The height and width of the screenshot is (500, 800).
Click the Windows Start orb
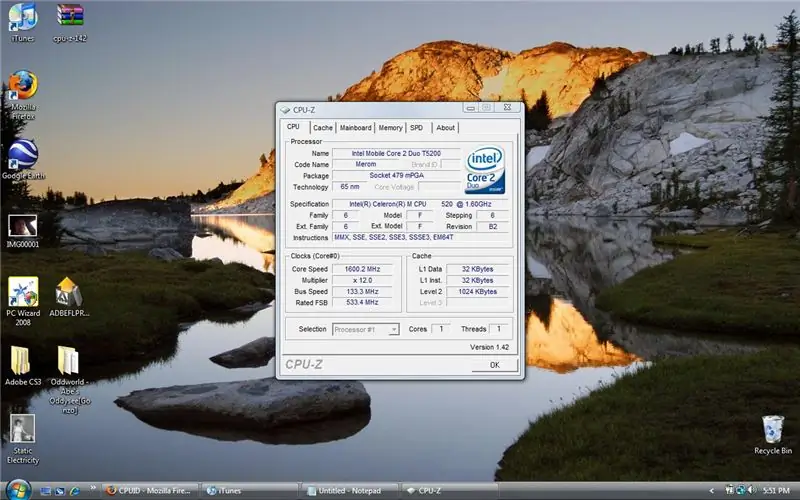click(x=18, y=490)
